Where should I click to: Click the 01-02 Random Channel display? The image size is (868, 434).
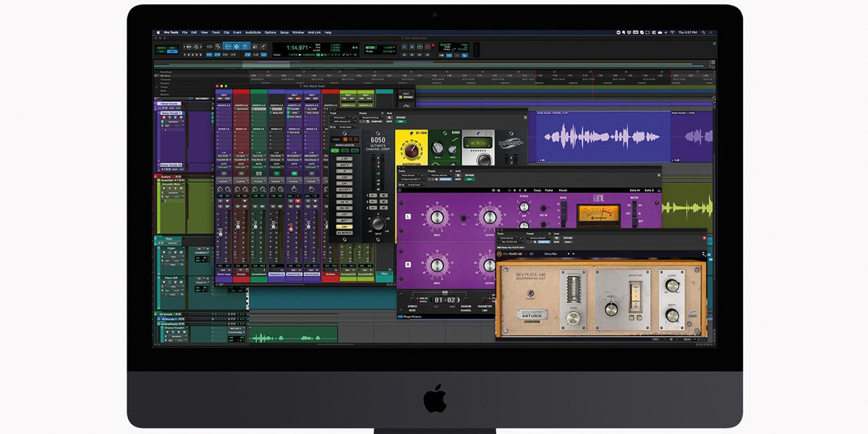[x=445, y=300]
